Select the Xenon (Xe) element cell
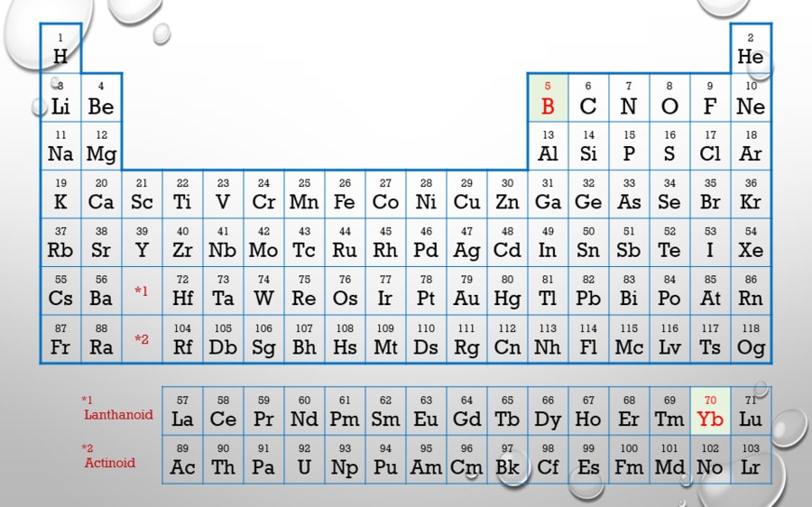The image size is (812, 507). tap(751, 242)
